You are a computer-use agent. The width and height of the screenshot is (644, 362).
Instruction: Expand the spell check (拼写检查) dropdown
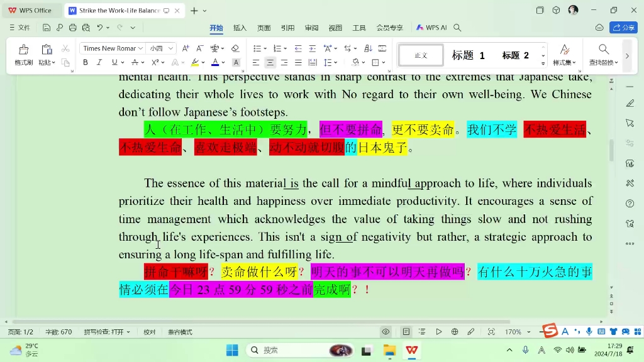tap(128, 332)
